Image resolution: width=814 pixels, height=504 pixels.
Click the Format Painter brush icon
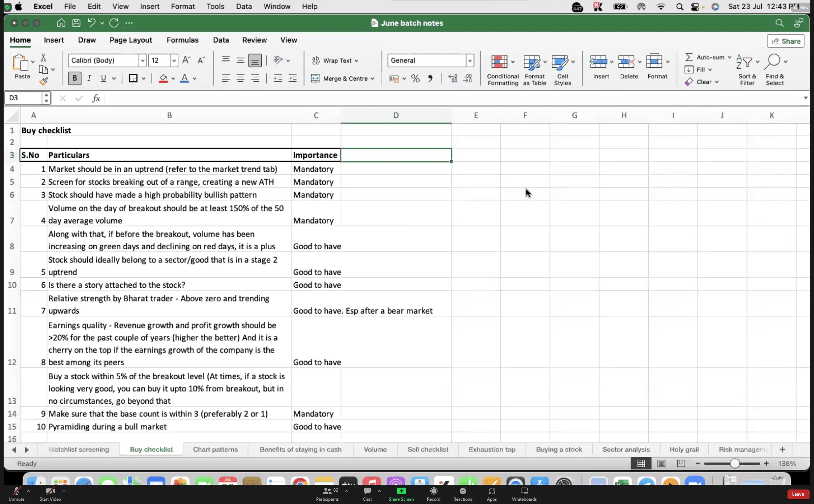click(x=44, y=81)
